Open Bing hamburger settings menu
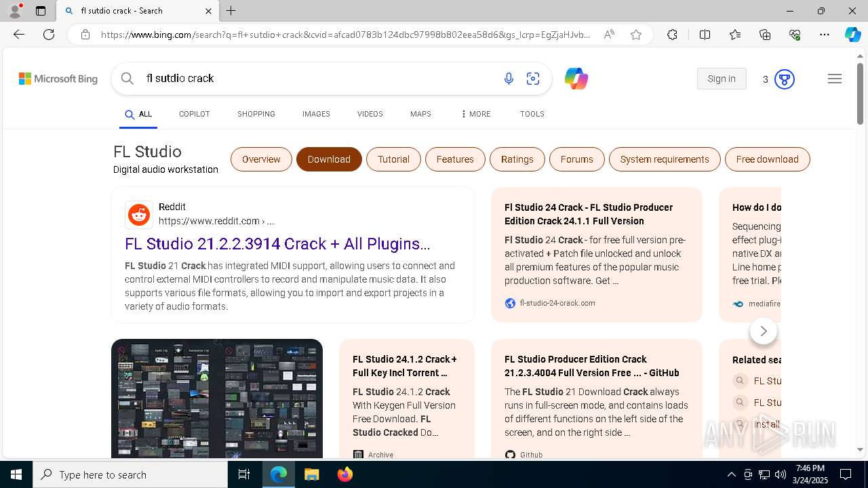This screenshot has width=868, height=488. tap(835, 79)
